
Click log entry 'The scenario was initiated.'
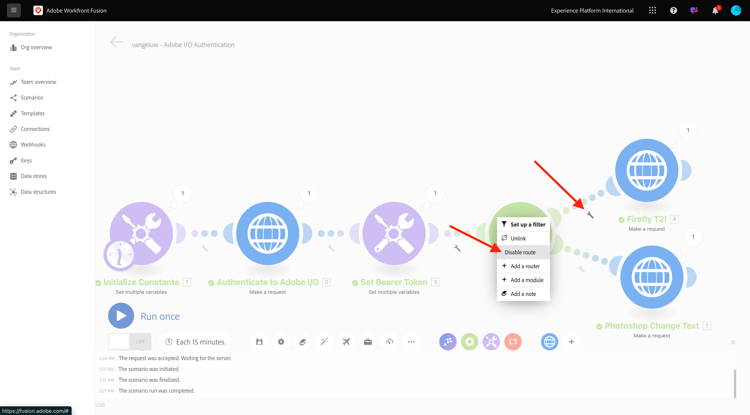pyautogui.click(x=149, y=369)
